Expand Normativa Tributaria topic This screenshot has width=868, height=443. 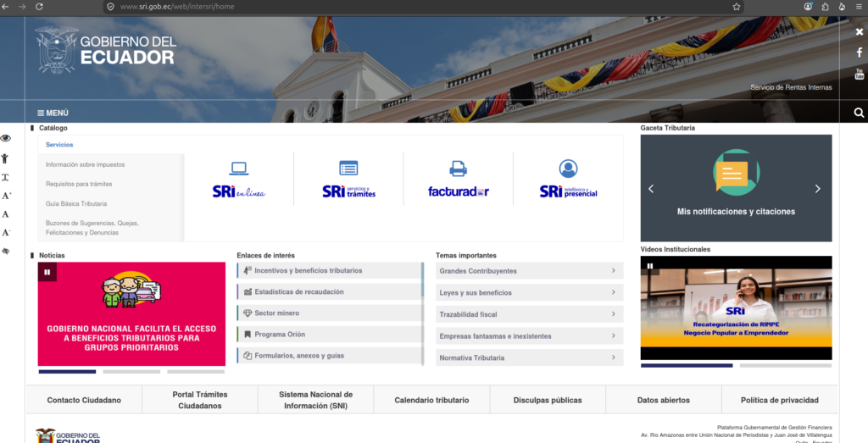(x=529, y=357)
